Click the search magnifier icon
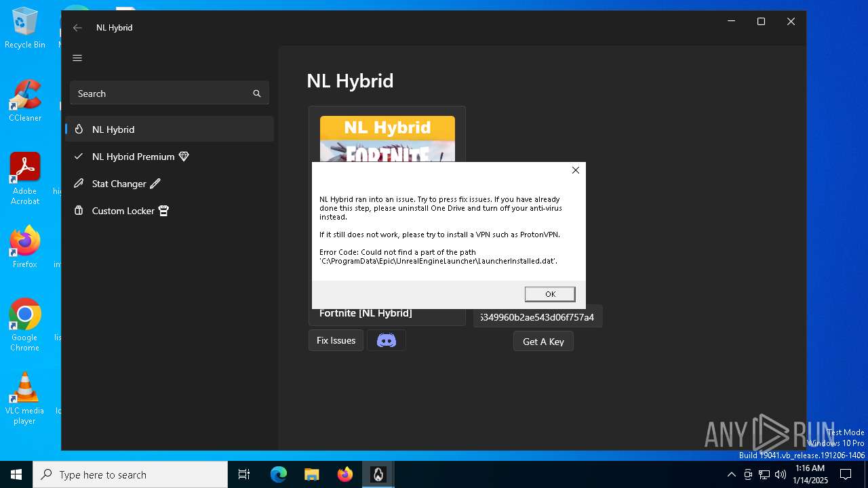 point(257,94)
